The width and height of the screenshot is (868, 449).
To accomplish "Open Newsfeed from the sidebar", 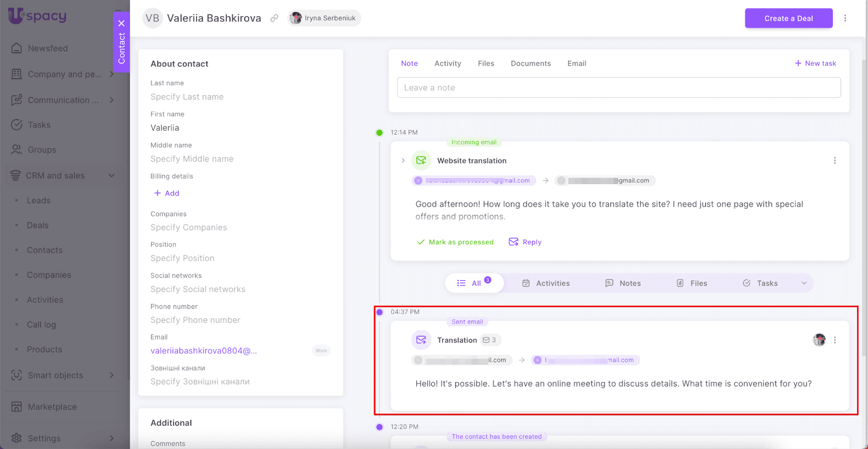I will click(48, 48).
